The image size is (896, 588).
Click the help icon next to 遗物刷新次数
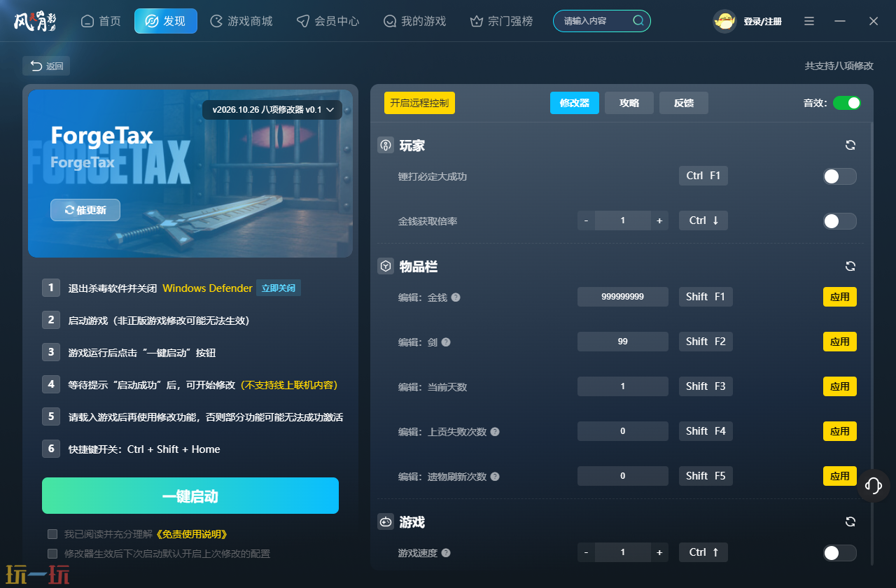tap(495, 477)
